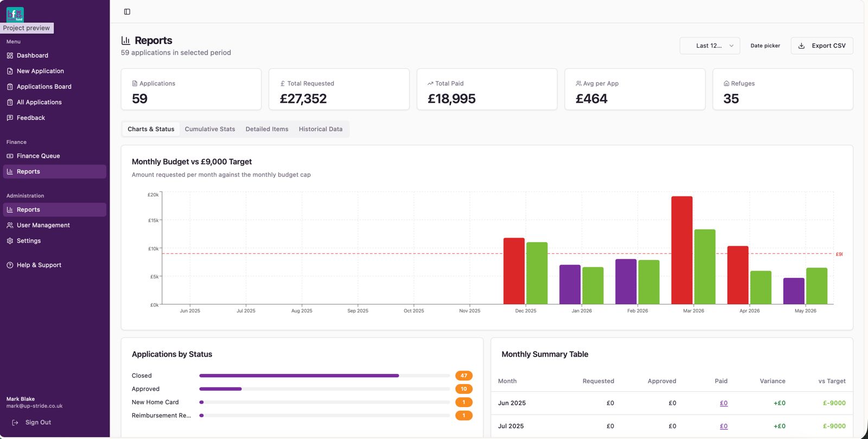Click the green Feb 2026 chart bar
This screenshot has width=868, height=439.
coord(649,282)
